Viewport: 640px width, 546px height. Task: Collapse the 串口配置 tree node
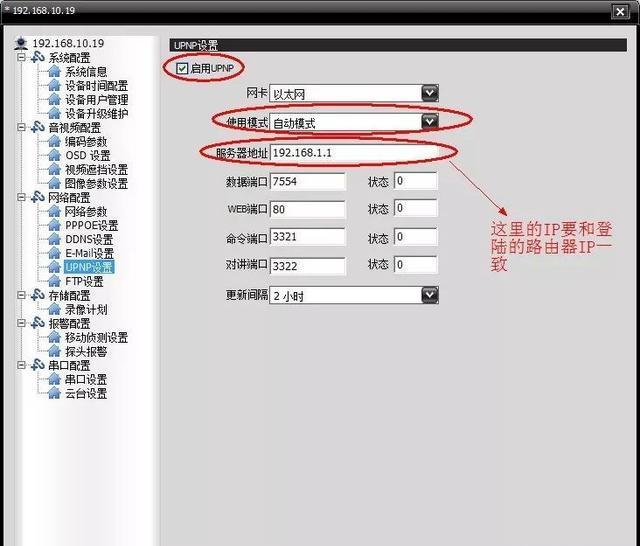pos(21,365)
